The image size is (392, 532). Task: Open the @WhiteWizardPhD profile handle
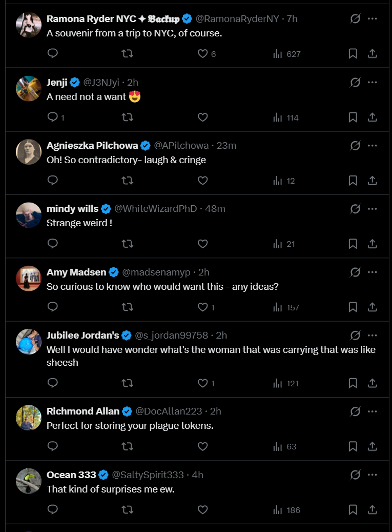[155, 209]
